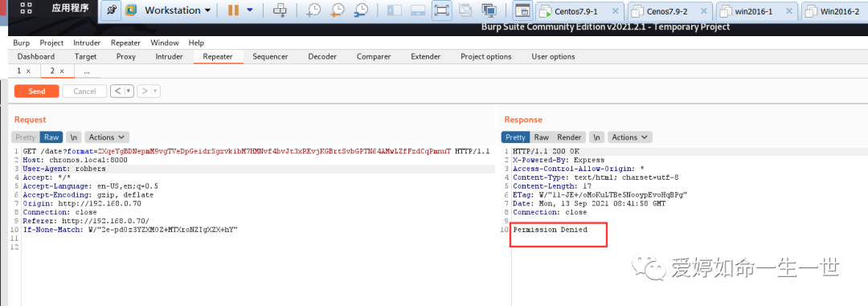The width and height of the screenshot is (868, 306).
Task: Expand the back history dropdown arrow
Action: coord(129,92)
